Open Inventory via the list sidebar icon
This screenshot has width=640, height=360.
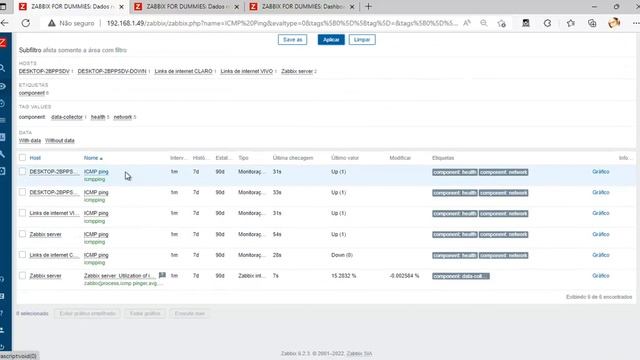(2, 120)
